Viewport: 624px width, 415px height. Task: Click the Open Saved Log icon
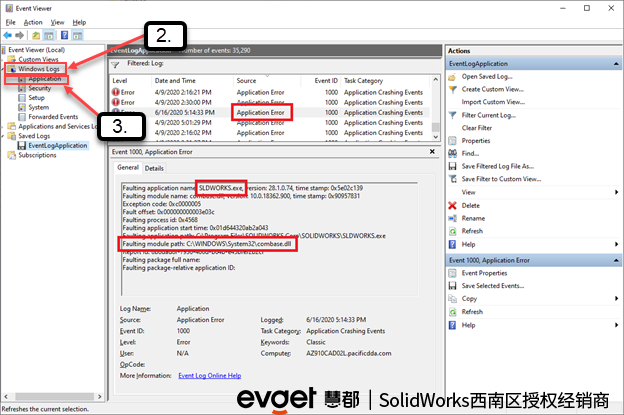click(452, 77)
